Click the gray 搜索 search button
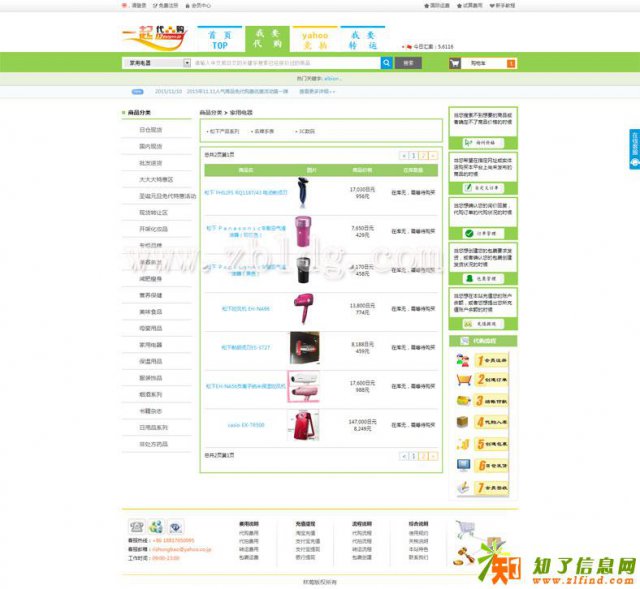Viewport: 640px width, 589px height. pos(407,62)
